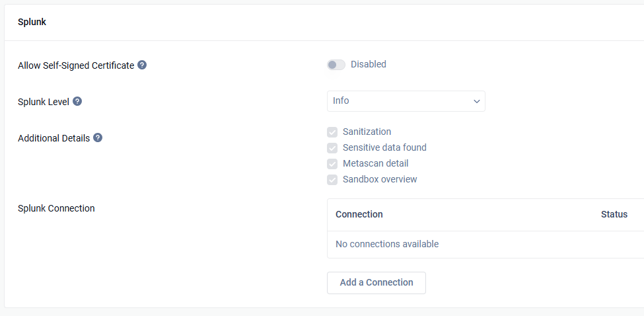Toggle the Sanitization checkbox
Viewport: 644px width, 316px height.
(x=332, y=132)
